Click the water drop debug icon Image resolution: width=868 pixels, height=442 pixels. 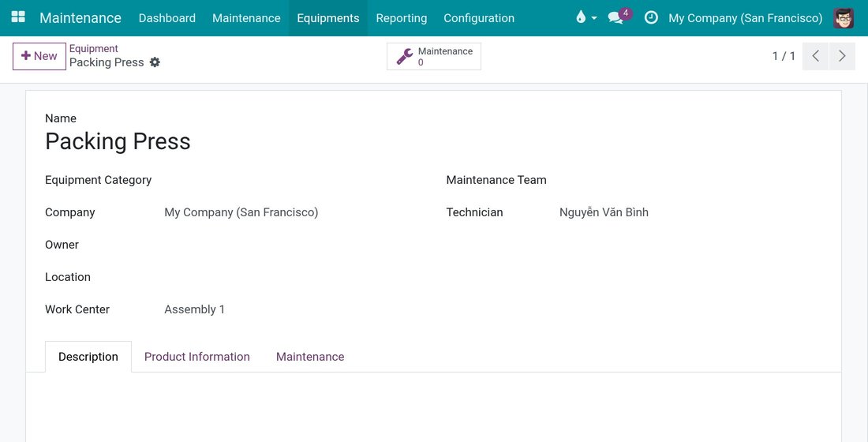(x=581, y=17)
